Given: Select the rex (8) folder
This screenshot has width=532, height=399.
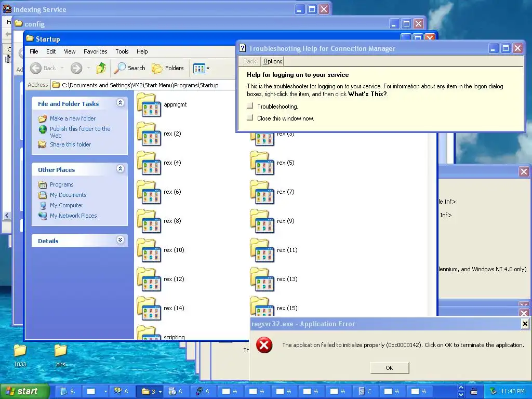Looking at the screenshot, I should click(x=149, y=221).
